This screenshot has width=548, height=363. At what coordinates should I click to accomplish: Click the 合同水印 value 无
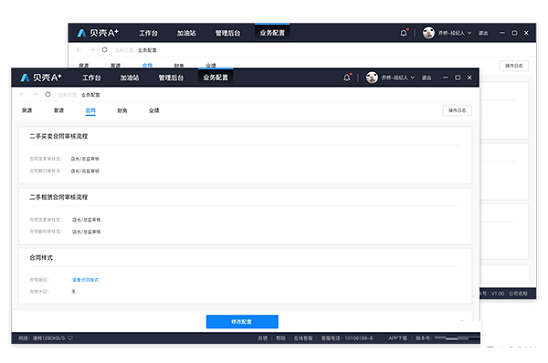(73, 292)
